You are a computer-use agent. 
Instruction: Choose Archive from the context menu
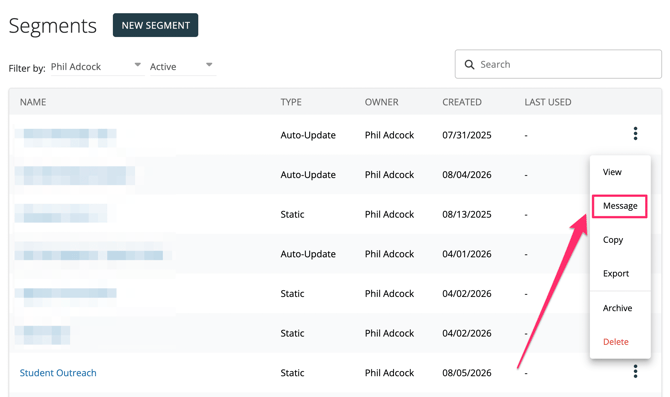tap(617, 308)
